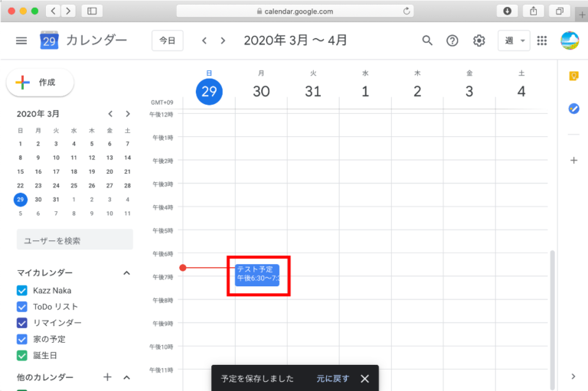Viewport: 588px width, 391px height.
Task: Open the Google apps grid
Action: 542,41
